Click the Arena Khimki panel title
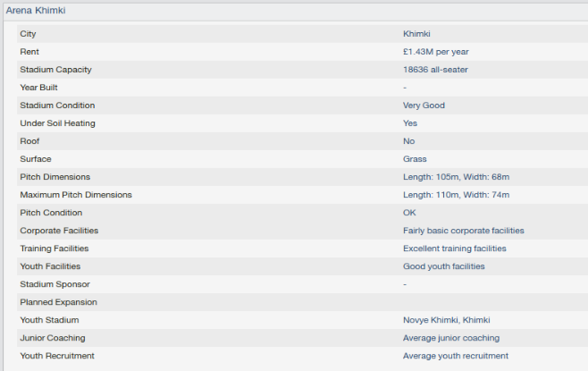 point(36,11)
